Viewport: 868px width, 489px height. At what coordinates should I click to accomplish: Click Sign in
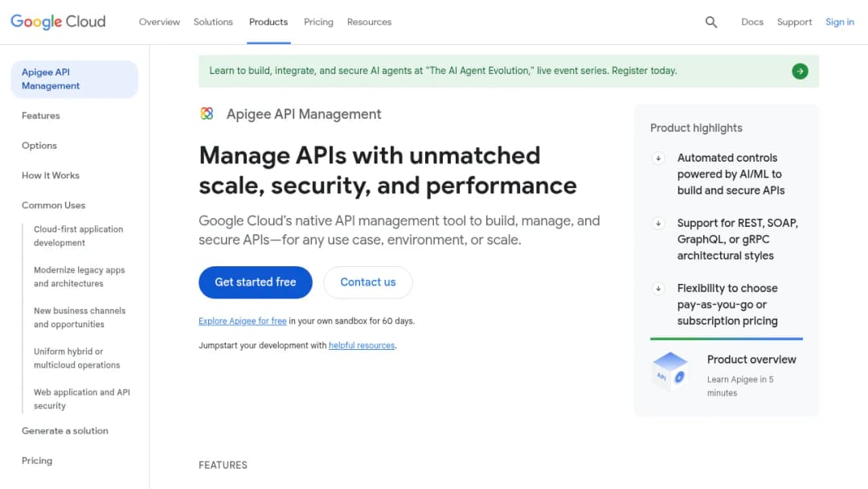(839, 23)
